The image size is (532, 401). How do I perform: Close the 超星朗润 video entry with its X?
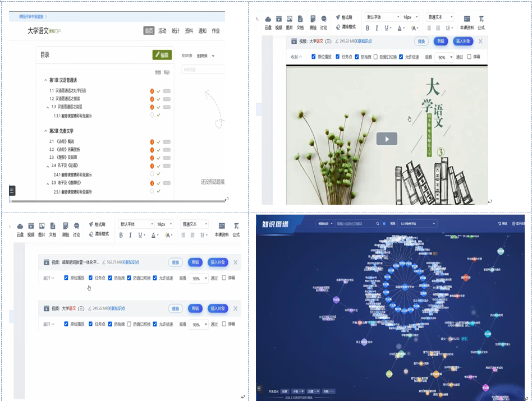pos(236,262)
